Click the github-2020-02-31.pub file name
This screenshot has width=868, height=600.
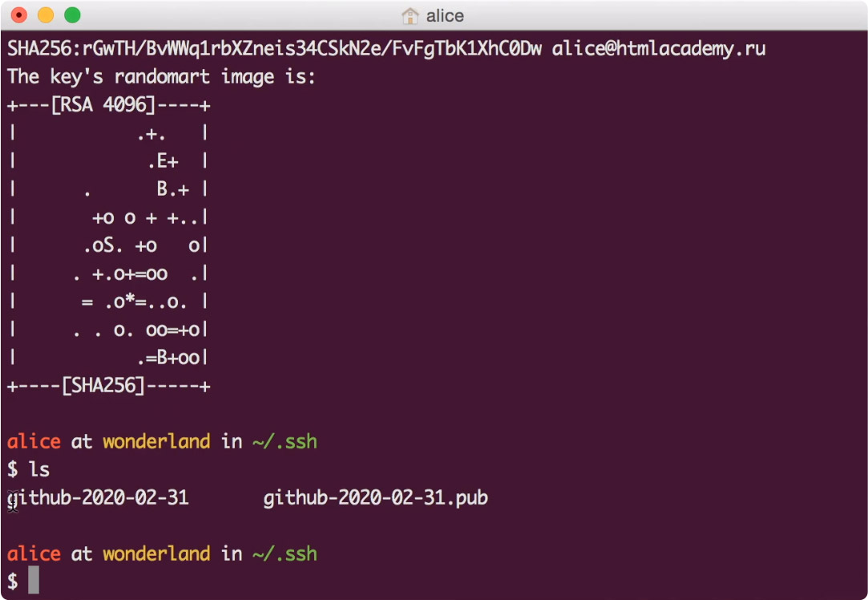pyautogui.click(x=375, y=498)
